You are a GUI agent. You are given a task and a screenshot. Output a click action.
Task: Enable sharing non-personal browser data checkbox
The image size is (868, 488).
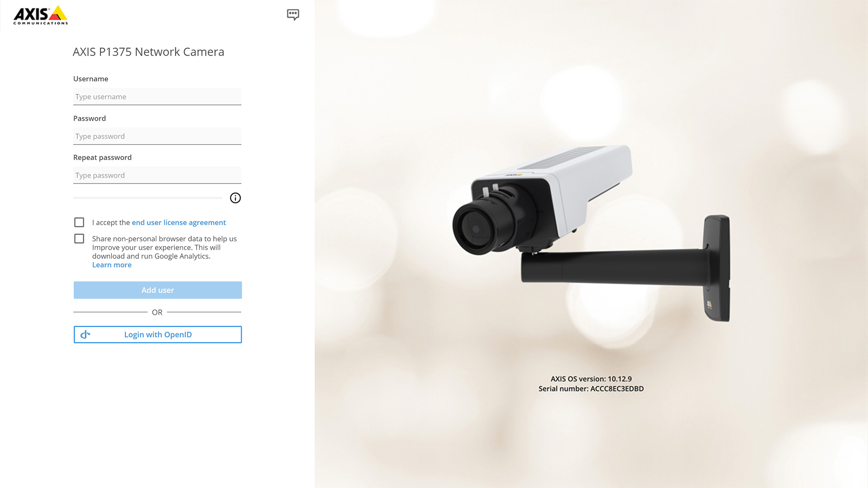click(x=79, y=239)
